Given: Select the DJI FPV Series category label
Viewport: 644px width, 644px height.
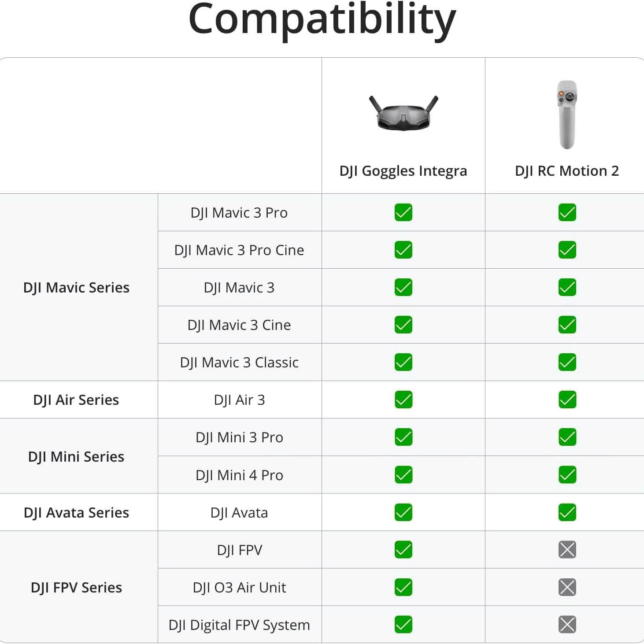Looking at the screenshot, I should point(76,587).
